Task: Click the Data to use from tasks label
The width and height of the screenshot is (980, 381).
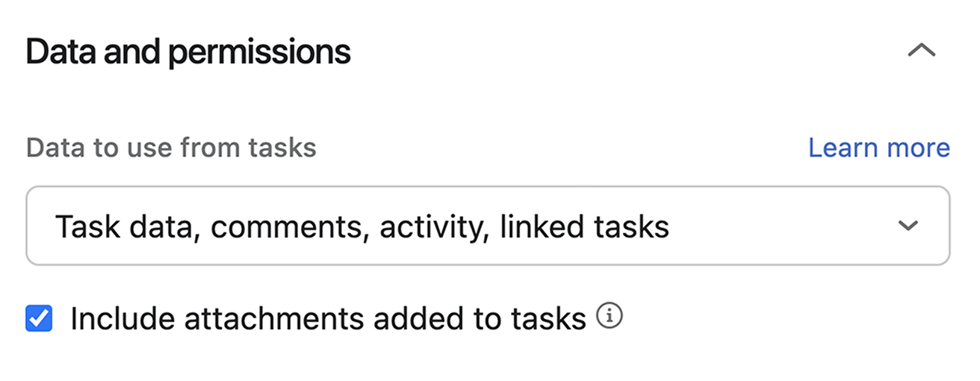Action: [171, 148]
